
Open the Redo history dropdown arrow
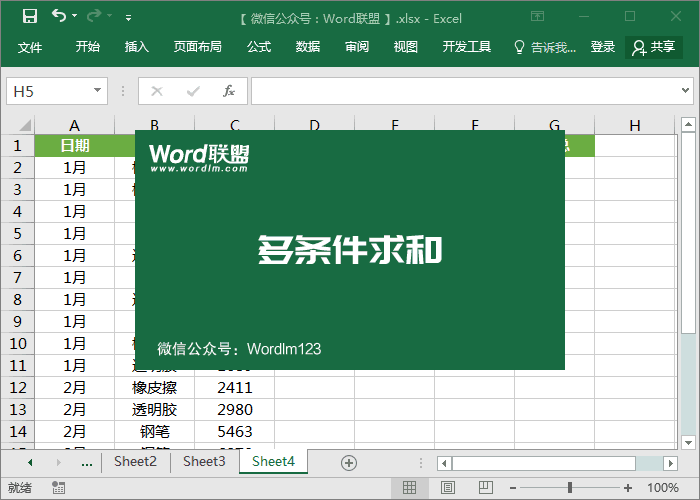[109, 16]
